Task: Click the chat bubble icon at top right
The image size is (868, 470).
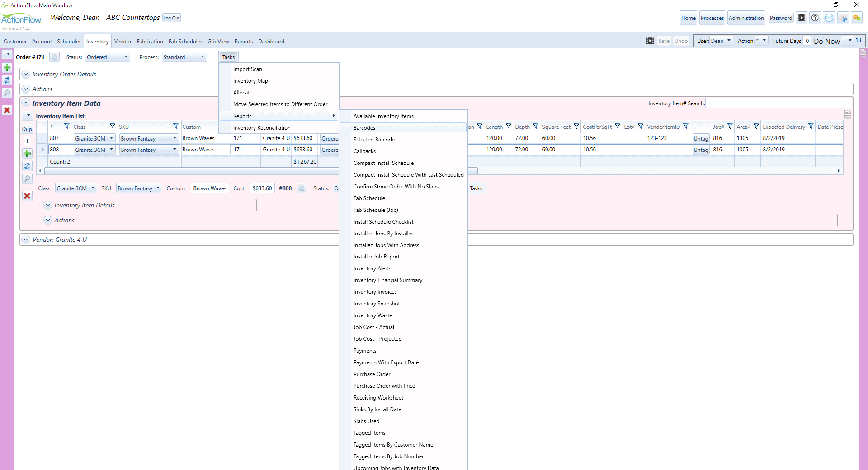Action: pos(857,18)
